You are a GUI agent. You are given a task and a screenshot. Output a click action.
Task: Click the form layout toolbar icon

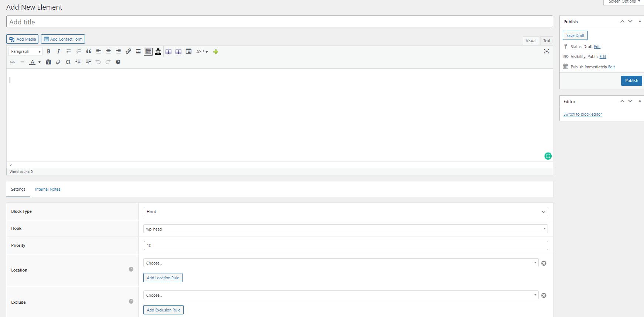coord(188,51)
